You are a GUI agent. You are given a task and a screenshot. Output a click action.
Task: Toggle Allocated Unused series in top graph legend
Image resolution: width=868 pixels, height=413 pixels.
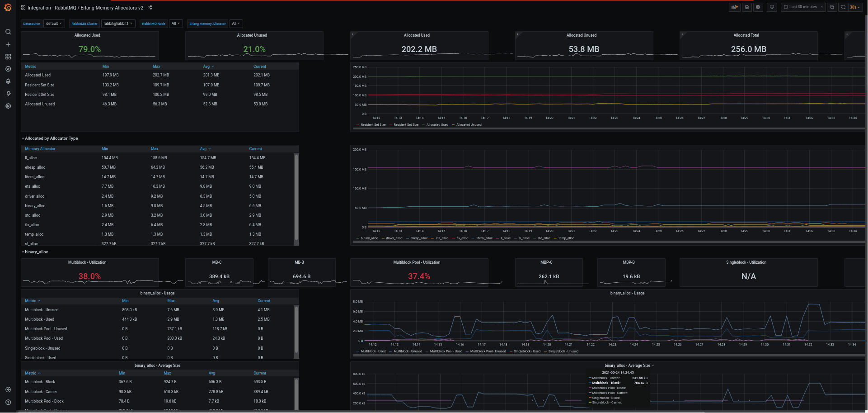469,125
